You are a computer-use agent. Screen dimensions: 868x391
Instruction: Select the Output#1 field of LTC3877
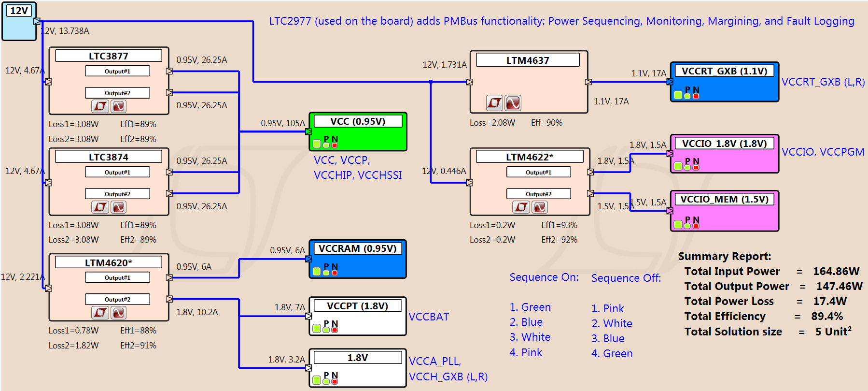pyautogui.click(x=117, y=71)
